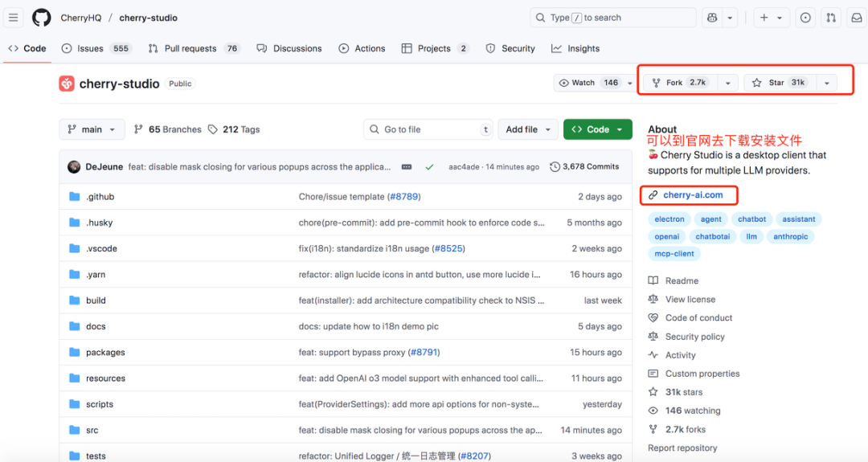Open the green Code dropdown
The image size is (868, 462).
tap(597, 129)
